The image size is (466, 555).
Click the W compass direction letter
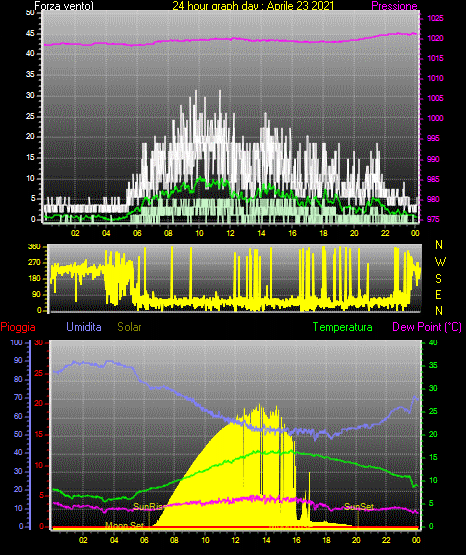pos(440,262)
